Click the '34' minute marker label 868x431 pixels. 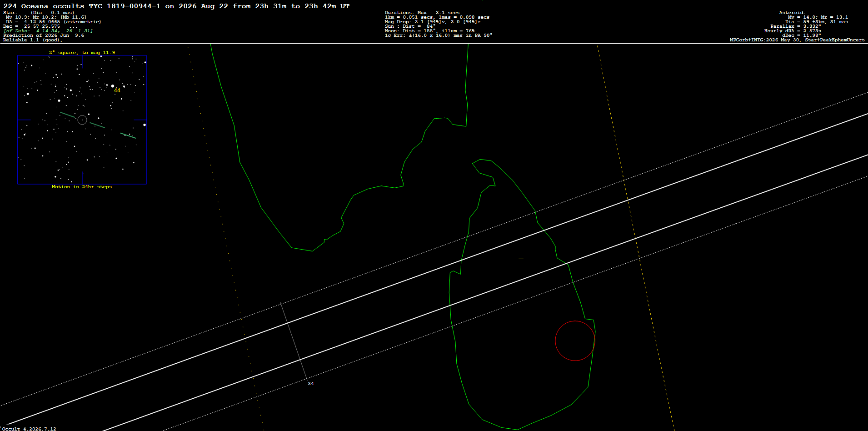coord(311,384)
